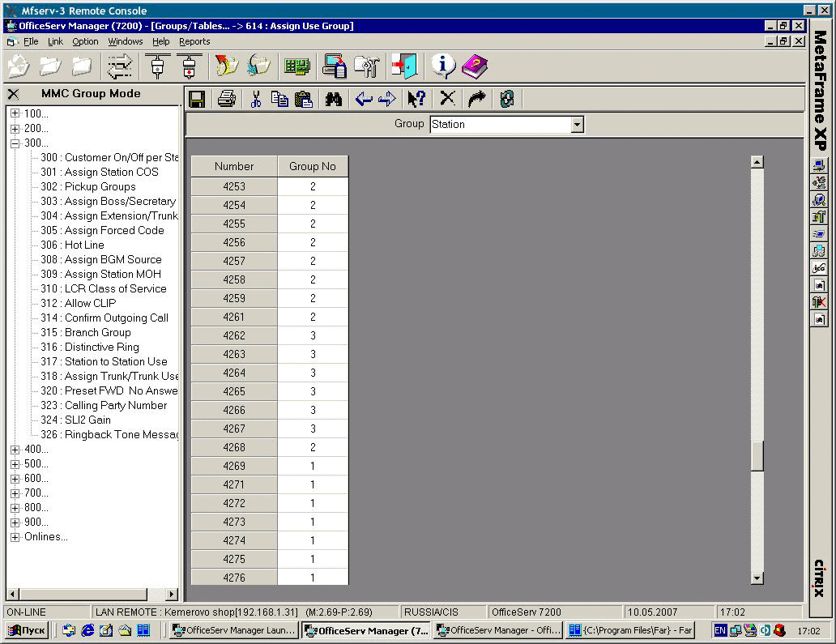Click the Group No cell for 4262
836x644 pixels.
(x=313, y=335)
